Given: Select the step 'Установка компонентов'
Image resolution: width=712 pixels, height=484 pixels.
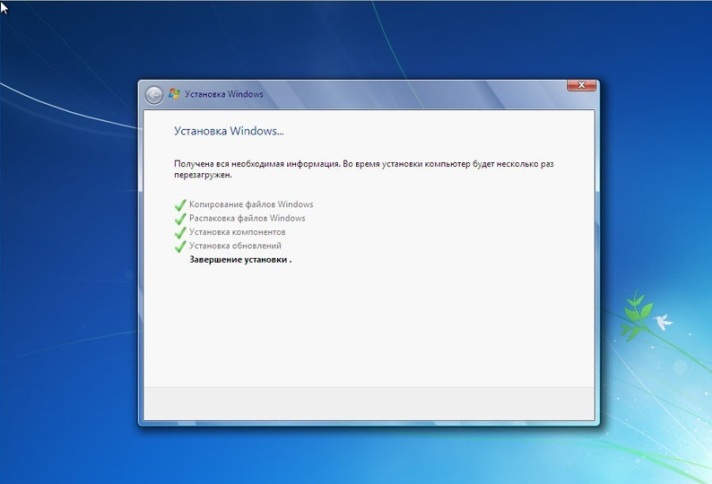Looking at the screenshot, I should (237, 232).
